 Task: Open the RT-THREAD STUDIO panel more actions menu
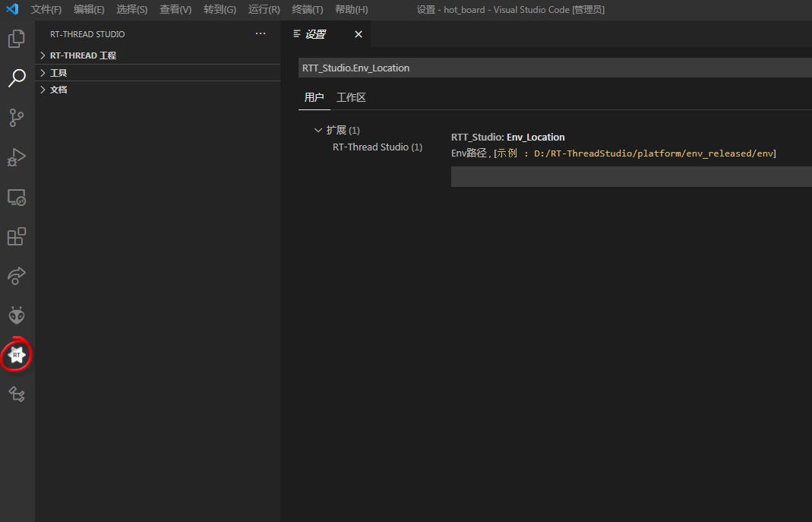tap(261, 33)
